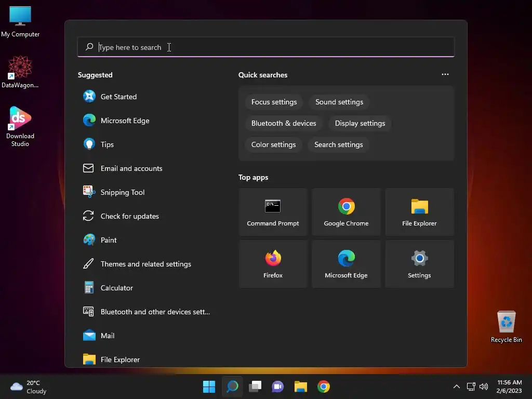Select Color settings quick search
The height and width of the screenshot is (399, 532).
pos(273,145)
